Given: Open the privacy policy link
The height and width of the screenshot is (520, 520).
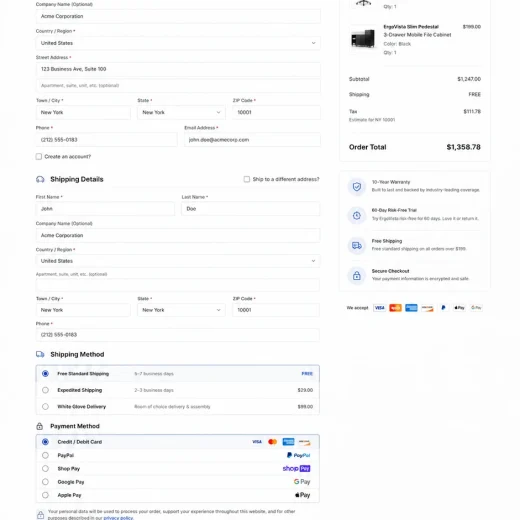Looking at the screenshot, I should 118,518.
